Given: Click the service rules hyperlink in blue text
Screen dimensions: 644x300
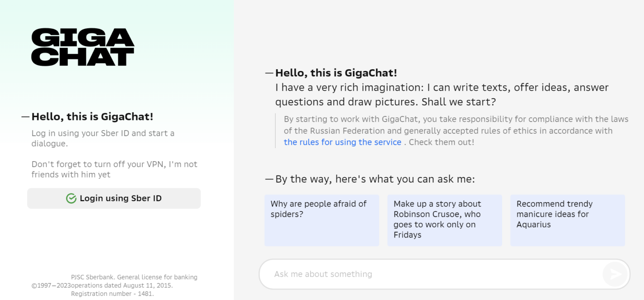Looking at the screenshot, I should click(343, 142).
